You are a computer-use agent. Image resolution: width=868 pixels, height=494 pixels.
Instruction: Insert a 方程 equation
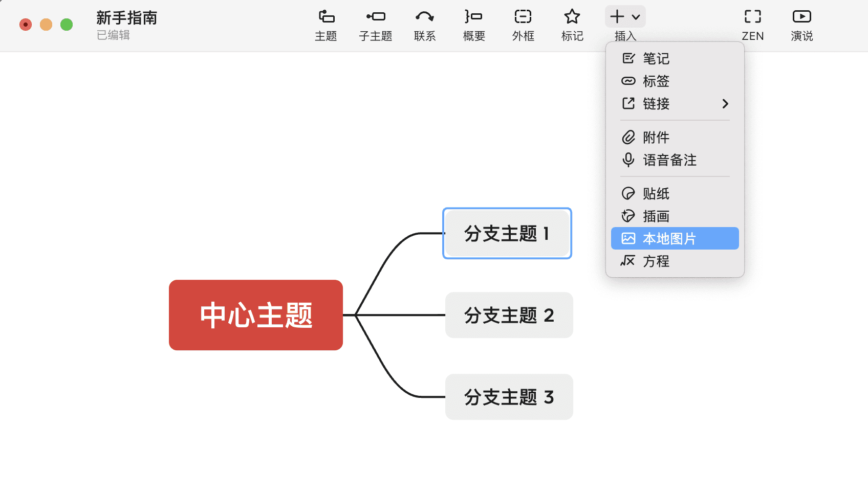point(656,261)
